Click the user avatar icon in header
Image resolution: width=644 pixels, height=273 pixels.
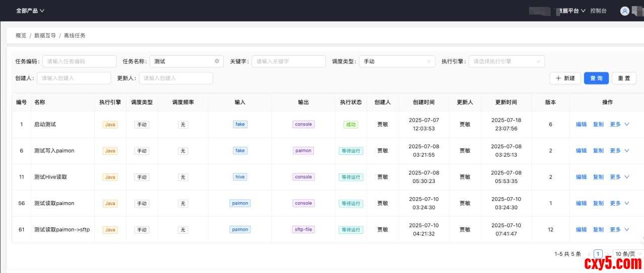[625, 11]
